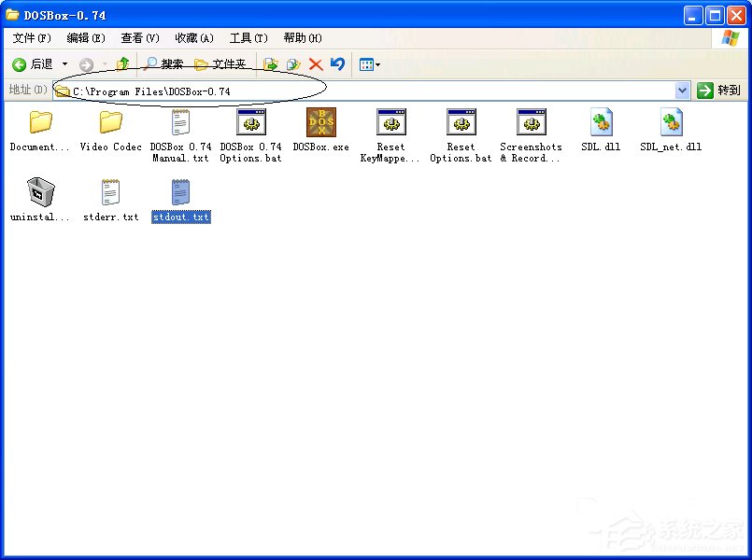Expand the Views dropdown arrow
The height and width of the screenshot is (560, 752).
coord(377,64)
